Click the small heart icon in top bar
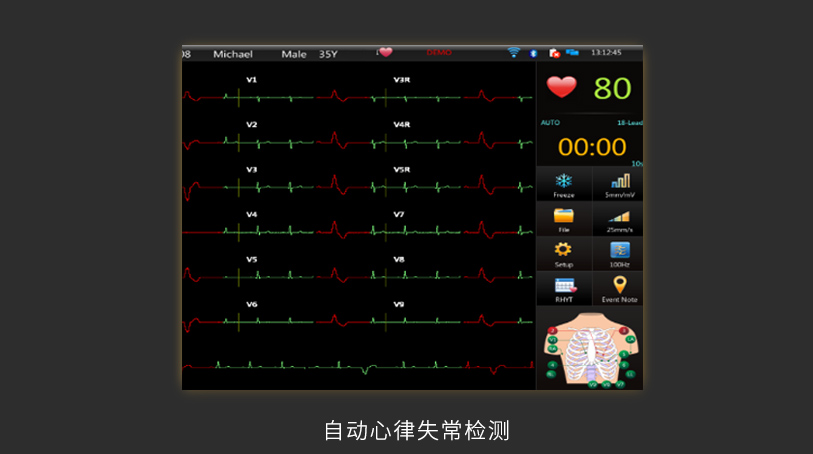 pos(385,52)
